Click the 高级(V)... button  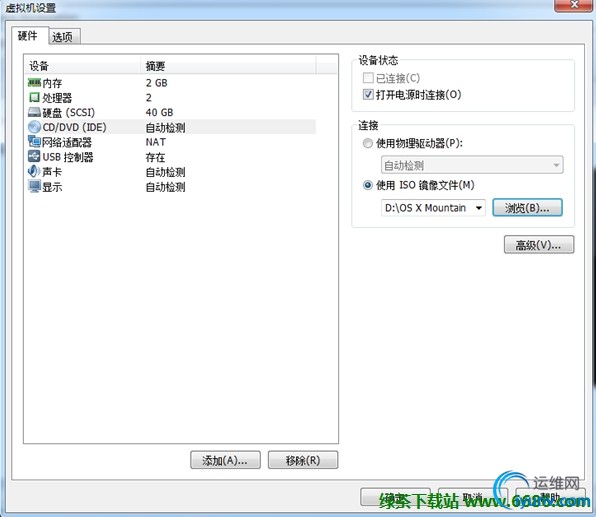(539, 245)
